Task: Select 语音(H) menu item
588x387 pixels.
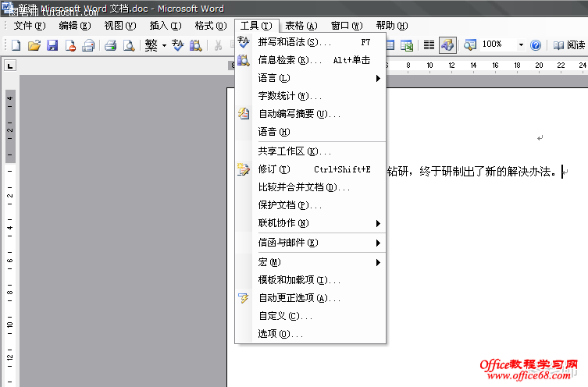Action: [x=311, y=132]
